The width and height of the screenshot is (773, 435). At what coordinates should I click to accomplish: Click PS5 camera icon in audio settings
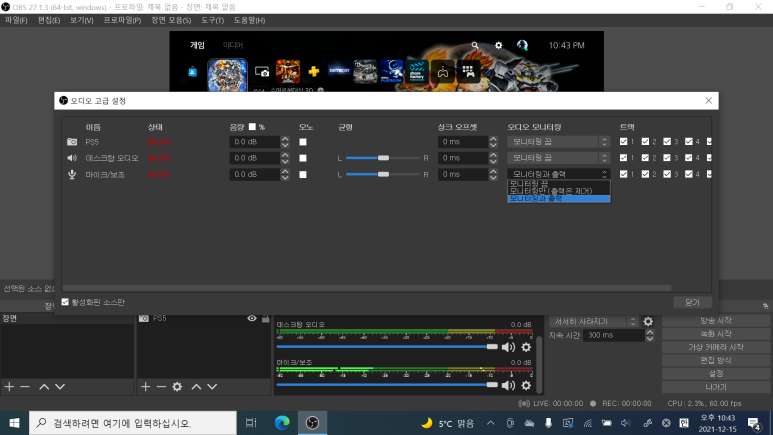72,142
